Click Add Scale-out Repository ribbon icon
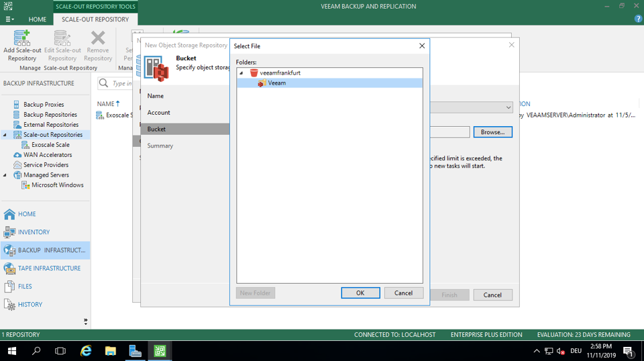The image size is (644, 361). [x=22, y=44]
